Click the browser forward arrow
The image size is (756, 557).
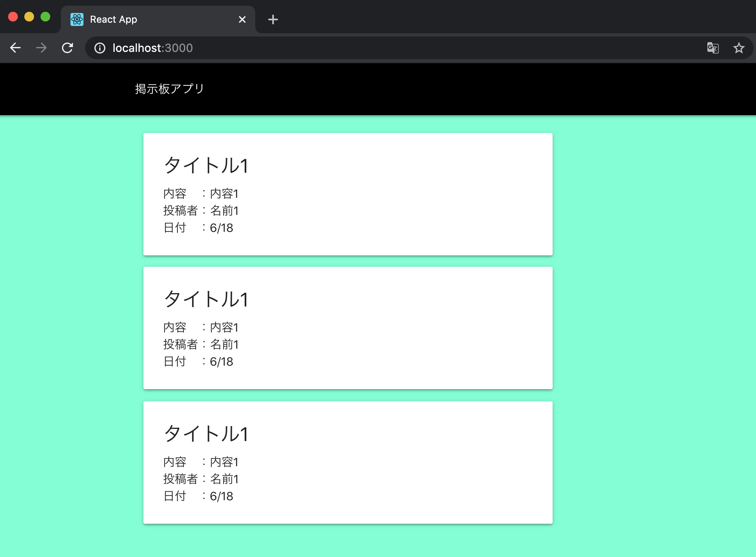click(x=41, y=48)
